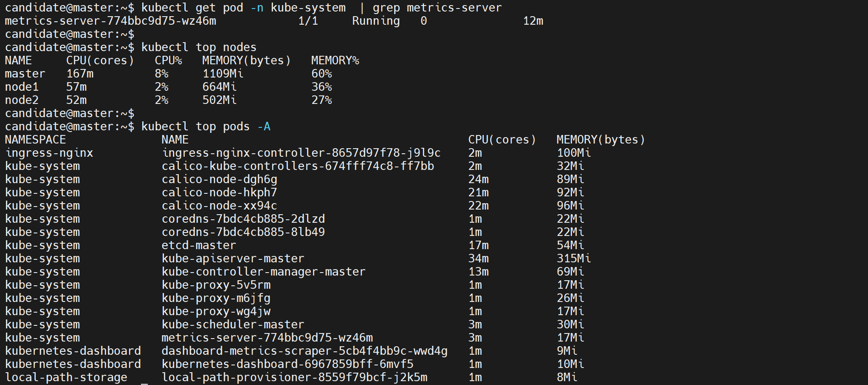Select pod coredns-7bdc4cb885-2dlzd

pos(243,219)
